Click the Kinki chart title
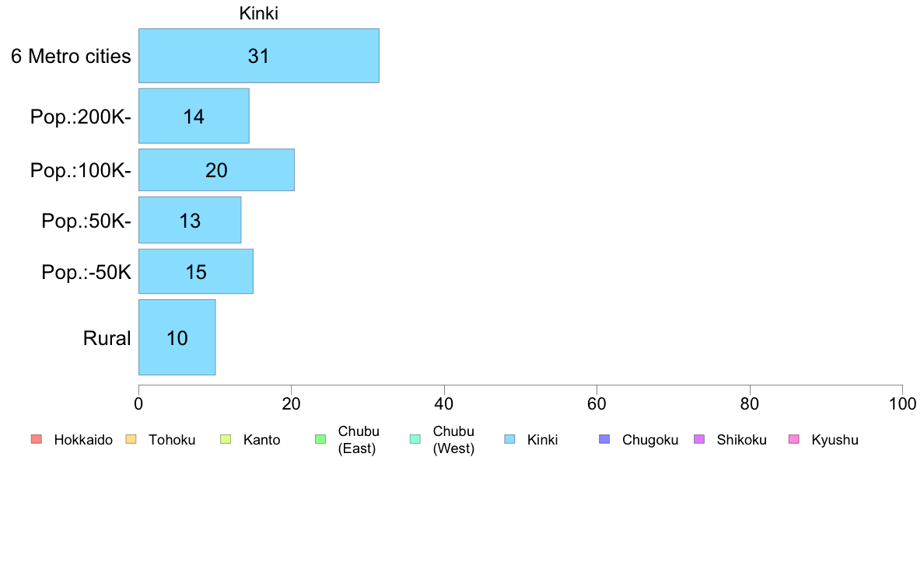Viewport: 924px width, 572px height. coord(259,13)
